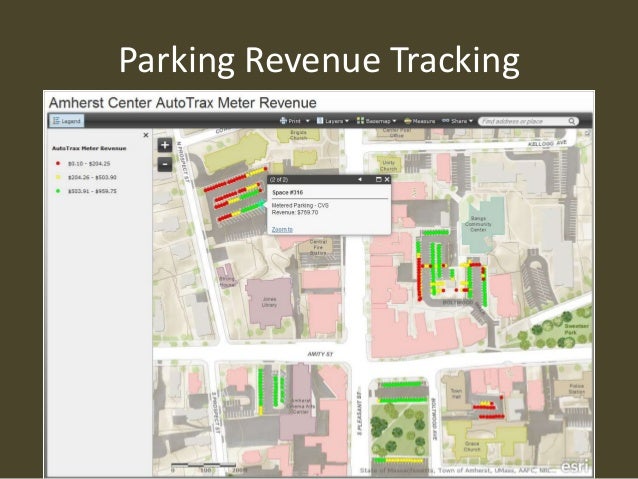Click yellow legend dot $204.26 - $503.90
This screenshot has width=638, height=479.
(58, 177)
